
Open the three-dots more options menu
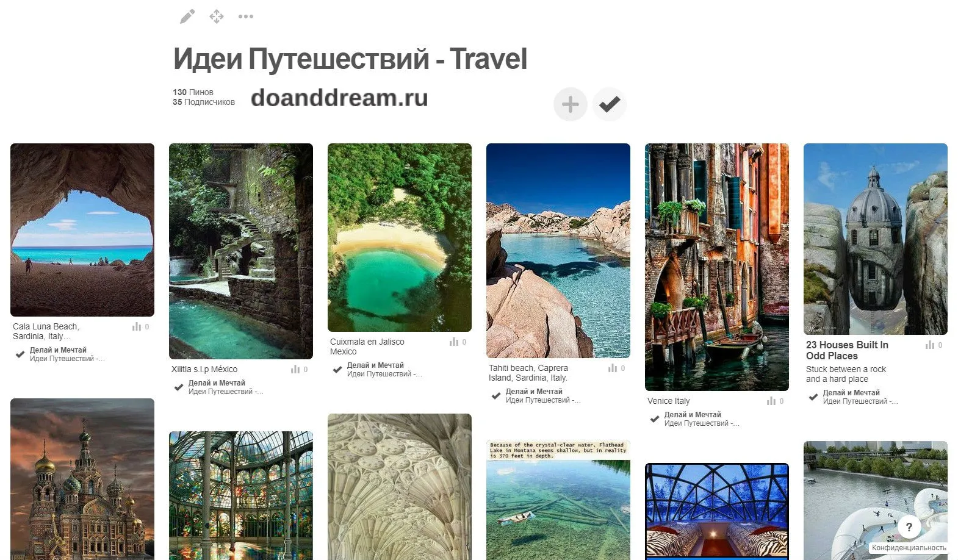246,16
